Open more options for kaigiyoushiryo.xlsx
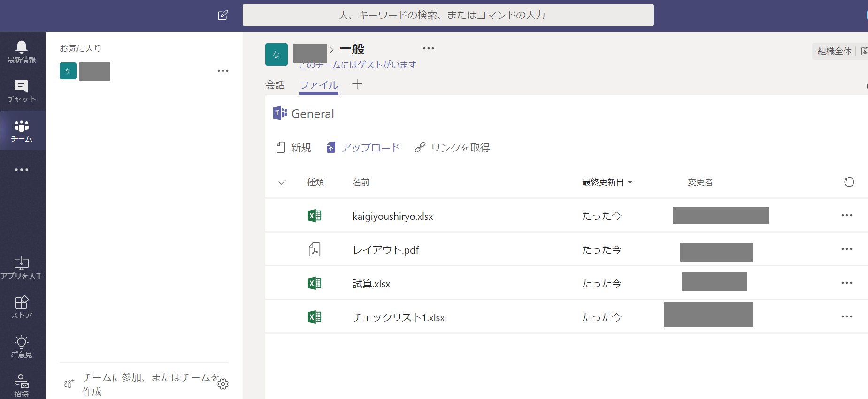 pos(846,216)
